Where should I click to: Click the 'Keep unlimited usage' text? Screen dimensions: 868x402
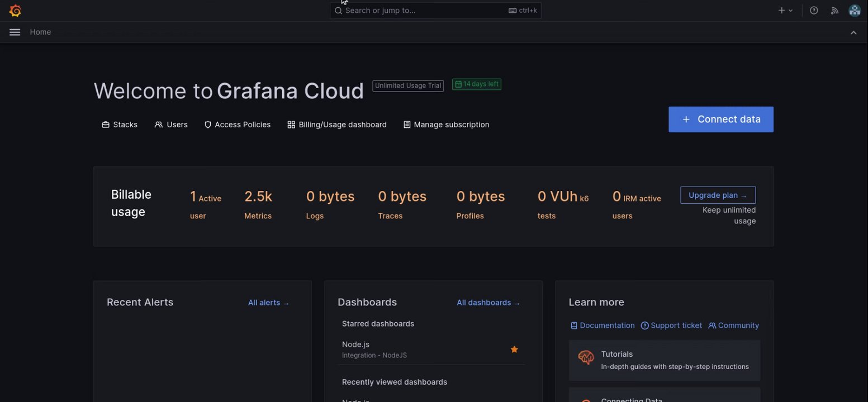[729, 216]
